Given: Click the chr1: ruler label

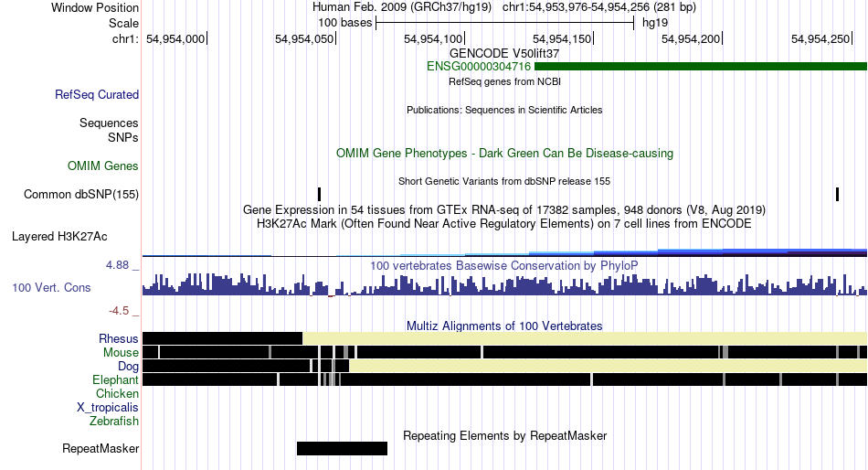Looking at the screenshot, I should (126, 38).
